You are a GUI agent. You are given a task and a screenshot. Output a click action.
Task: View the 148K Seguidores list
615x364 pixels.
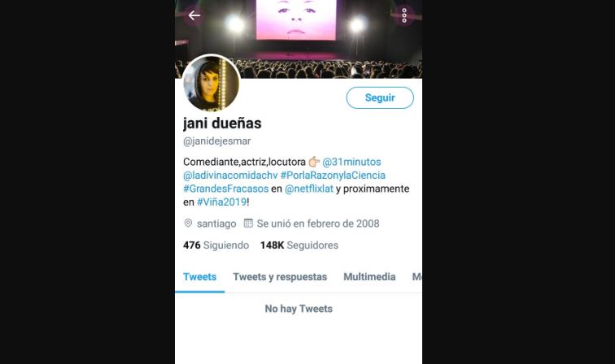299,245
